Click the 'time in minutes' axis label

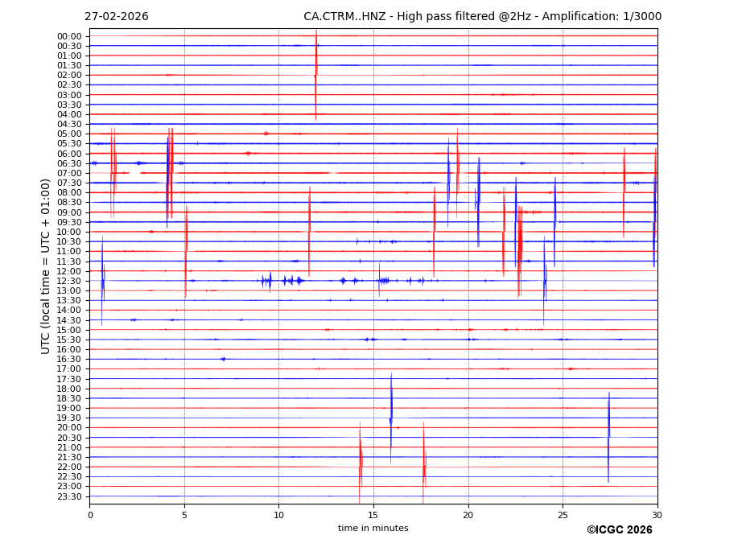click(x=373, y=529)
